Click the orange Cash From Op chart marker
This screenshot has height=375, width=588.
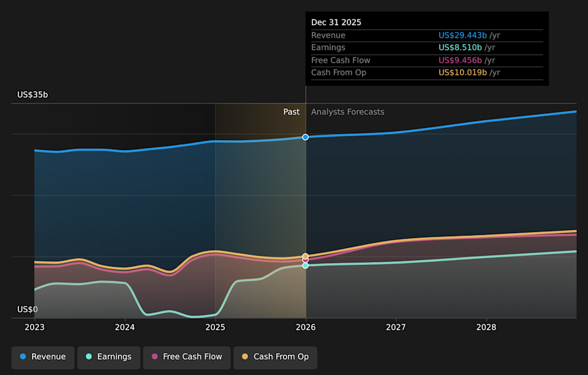[305, 256]
